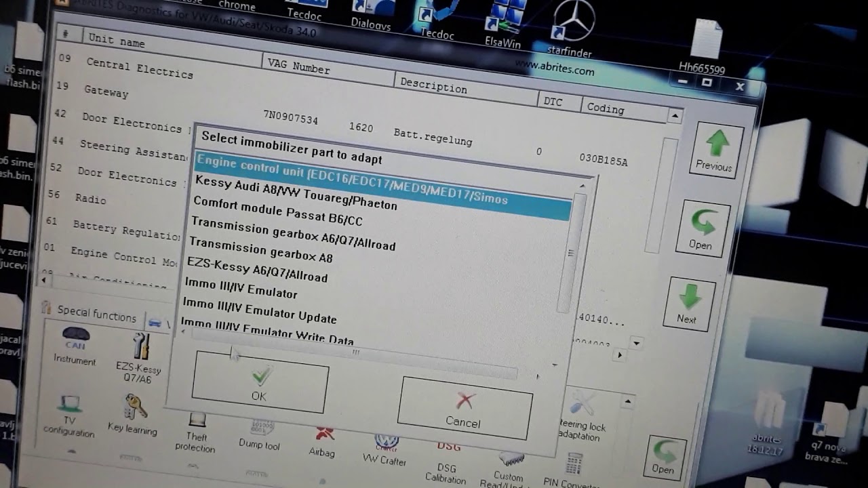Pick Transmission gearbox A8 entry
Image resolution: width=868 pixels, height=488 pixels.
point(260,249)
